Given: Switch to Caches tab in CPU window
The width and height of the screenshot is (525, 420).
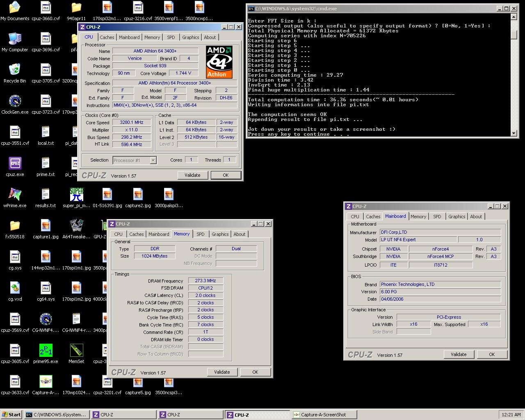Looking at the screenshot, I should (x=107, y=37).
